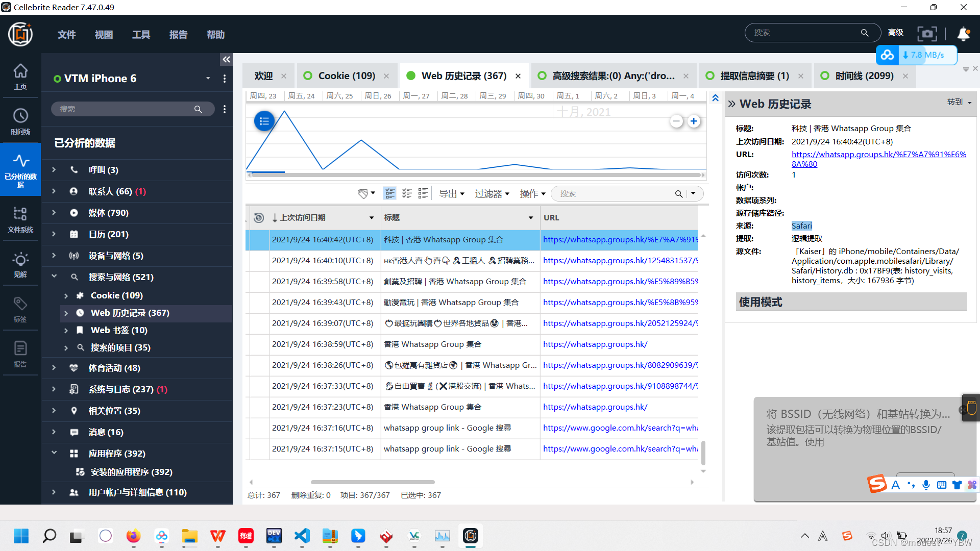Screen dimensions: 980x551
Task: Expand the 联系人 (66) tree node
Action: tap(54, 191)
